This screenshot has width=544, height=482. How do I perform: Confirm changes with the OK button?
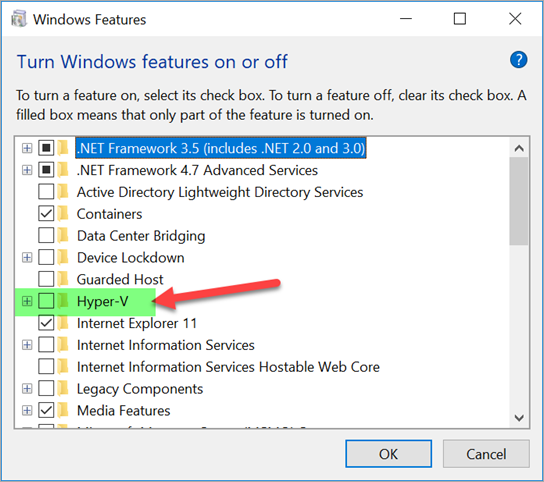point(388,454)
